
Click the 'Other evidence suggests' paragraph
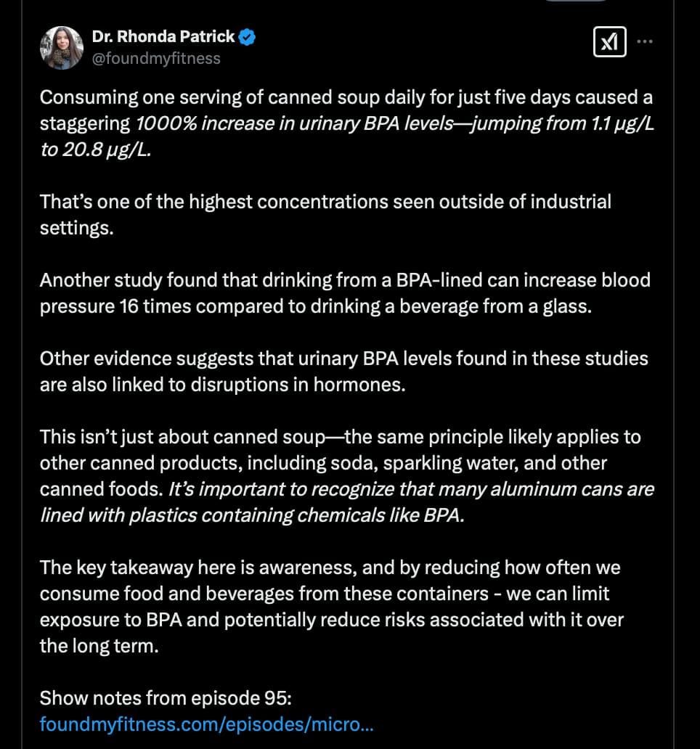[x=344, y=371]
